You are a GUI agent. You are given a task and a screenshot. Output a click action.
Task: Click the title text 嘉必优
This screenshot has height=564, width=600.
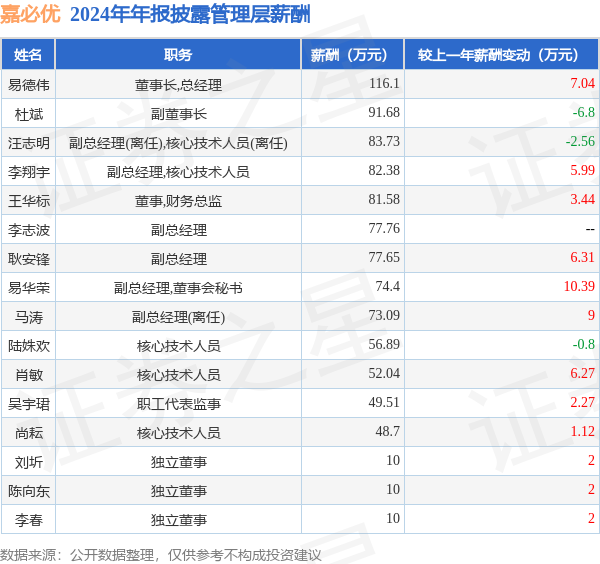click(30, 15)
